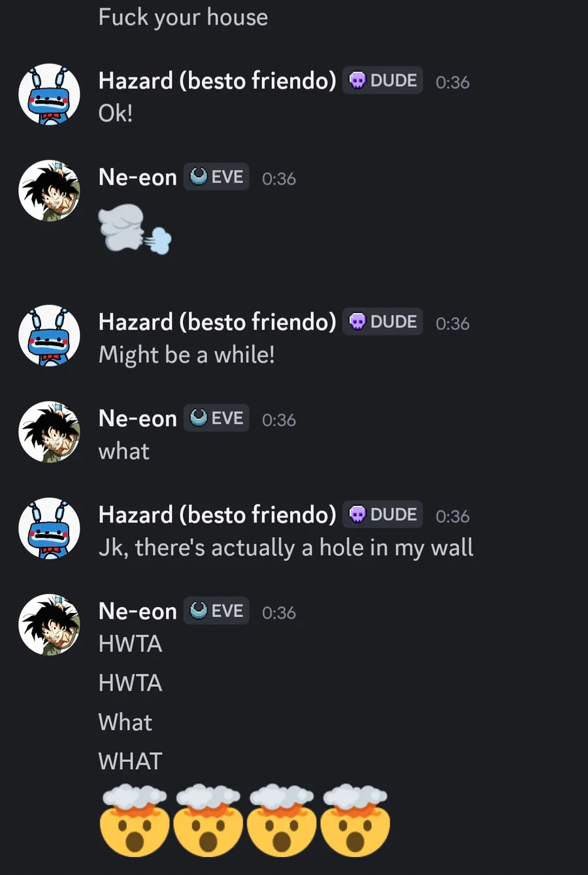Tap Ne-eon's avatar beside the wind emoji message

pyautogui.click(x=49, y=191)
